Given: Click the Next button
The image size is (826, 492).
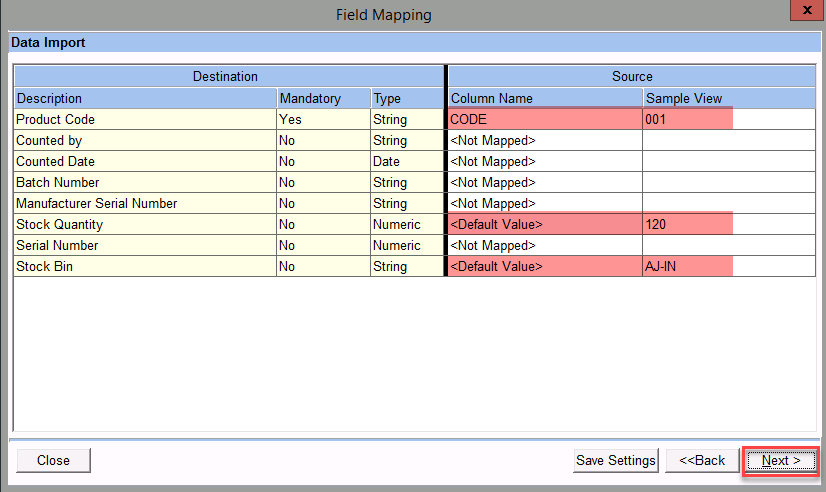Looking at the screenshot, I should pyautogui.click(x=781, y=460).
